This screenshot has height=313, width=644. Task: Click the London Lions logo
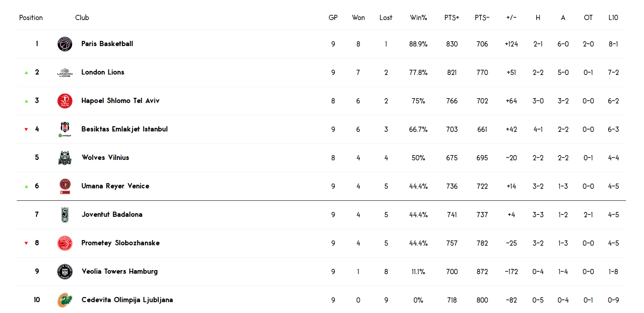[x=65, y=73]
